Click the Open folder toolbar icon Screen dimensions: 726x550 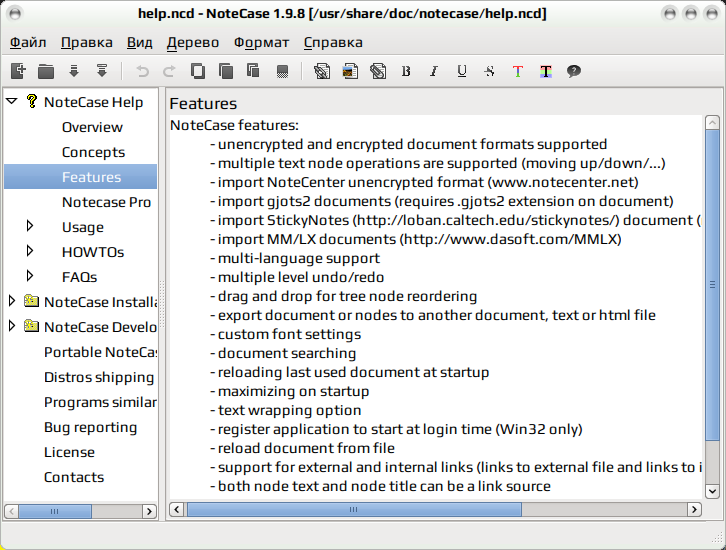tap(46, 71)
